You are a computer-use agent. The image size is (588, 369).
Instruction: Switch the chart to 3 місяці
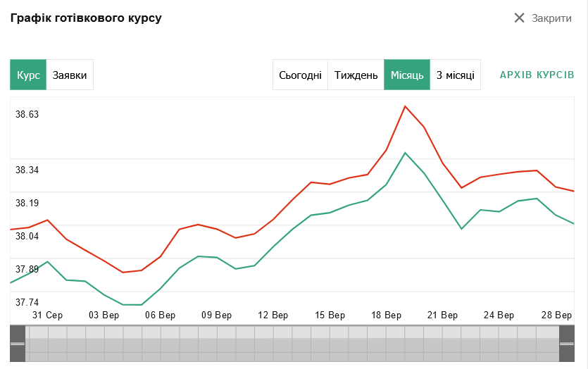pos(455,75)
